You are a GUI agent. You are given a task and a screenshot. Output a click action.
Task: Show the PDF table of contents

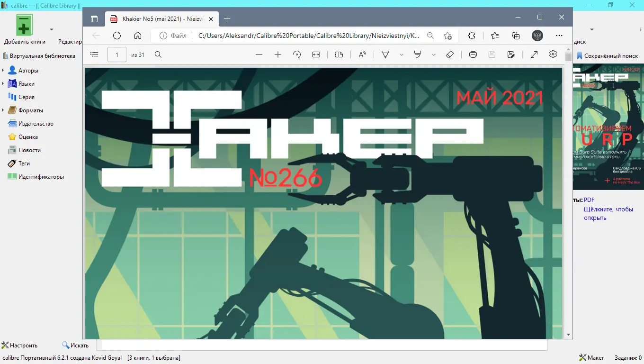tap(94, 55)
